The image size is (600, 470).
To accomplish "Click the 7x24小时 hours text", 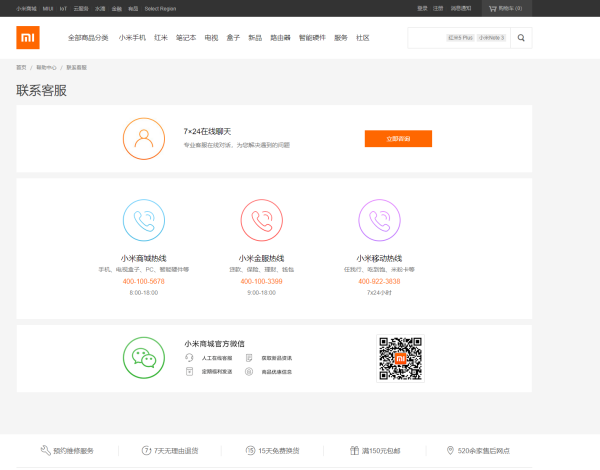I will pyautogui.click(x=379, y=292).
